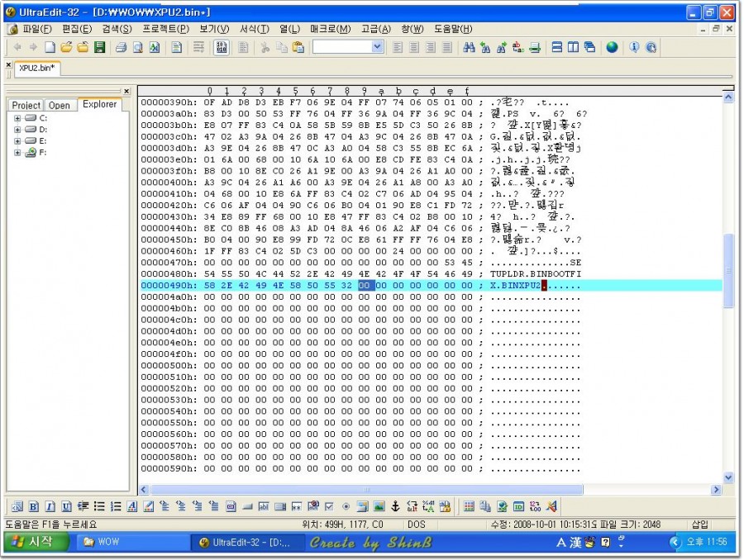Viewport: 744px width, 560px height.
Task: Toggle the insert mode indicator 삽입 in status bar
Action: tap(699, 524)
